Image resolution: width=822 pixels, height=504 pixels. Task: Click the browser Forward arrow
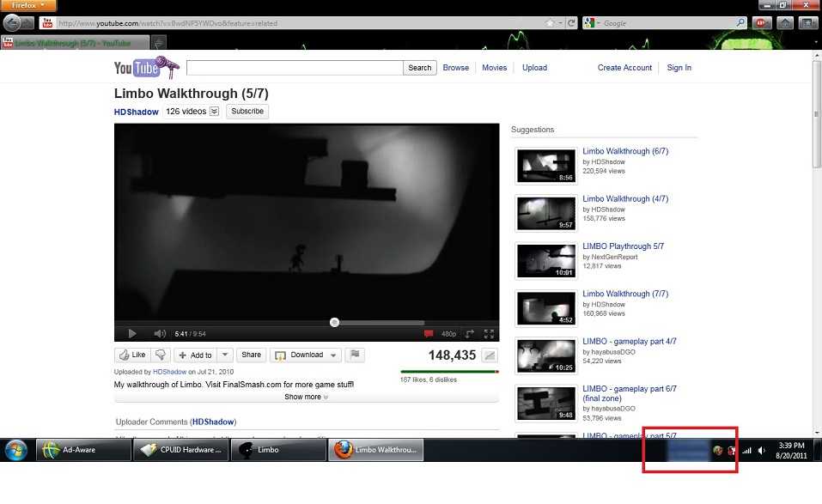click(27, 23)
